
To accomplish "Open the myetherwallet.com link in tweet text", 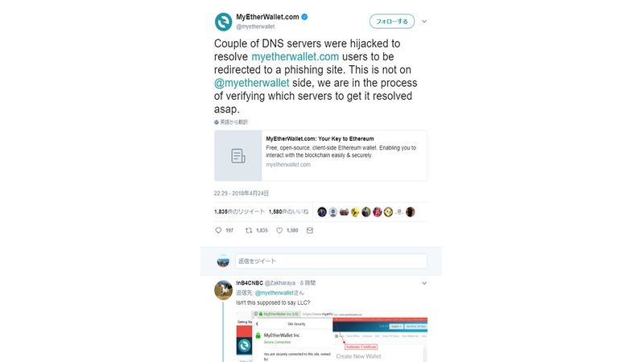I will pos(295,56).
